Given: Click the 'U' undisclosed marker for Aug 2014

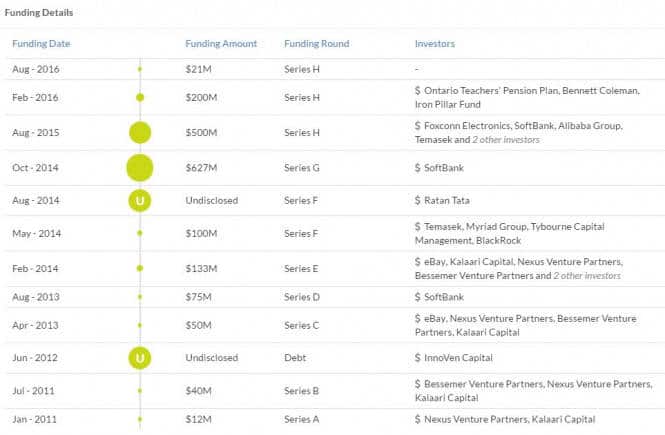Looking at the screenshot, I should pos(140,200).
